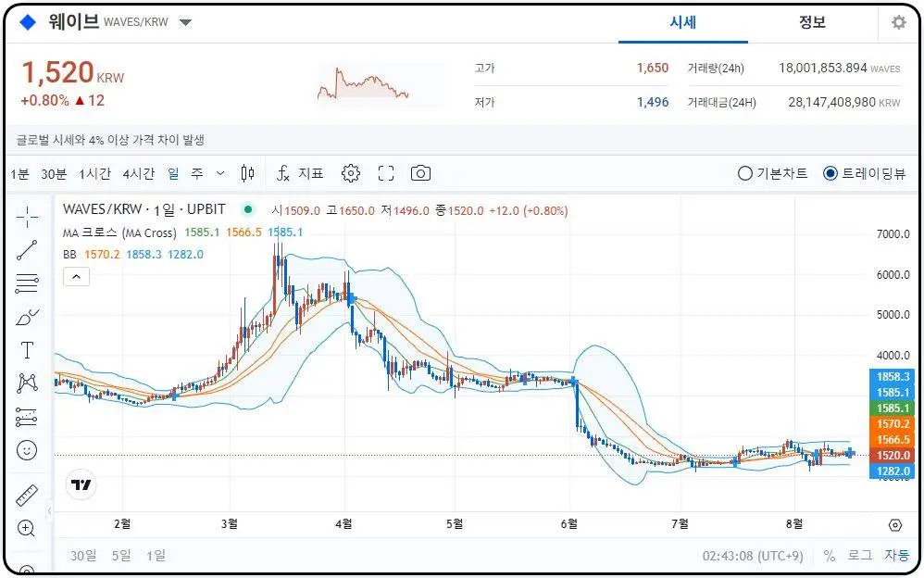Click the green market status dot

point(248,208)
